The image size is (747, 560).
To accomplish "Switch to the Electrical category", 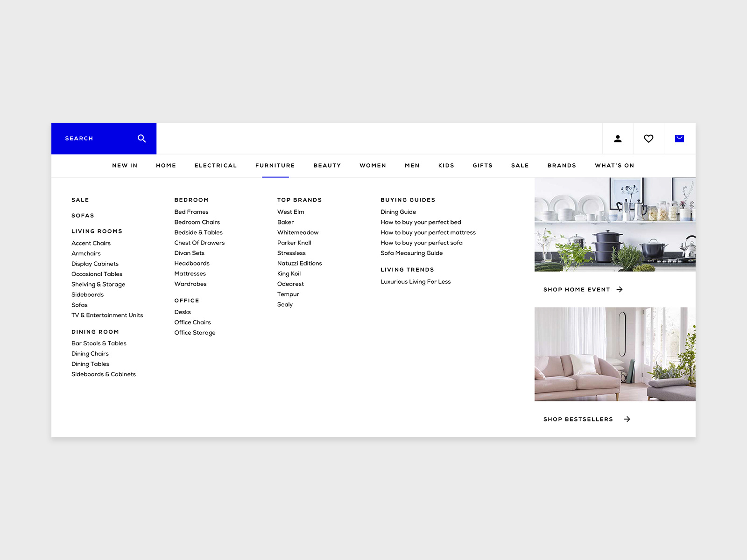I will point(215,165).
